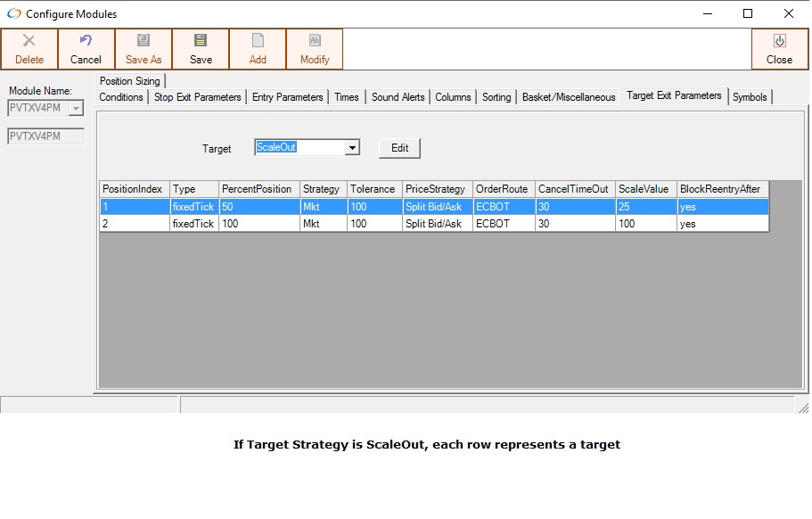Click the Add document icon
The image size is (812, 519).
click(258, 41)
